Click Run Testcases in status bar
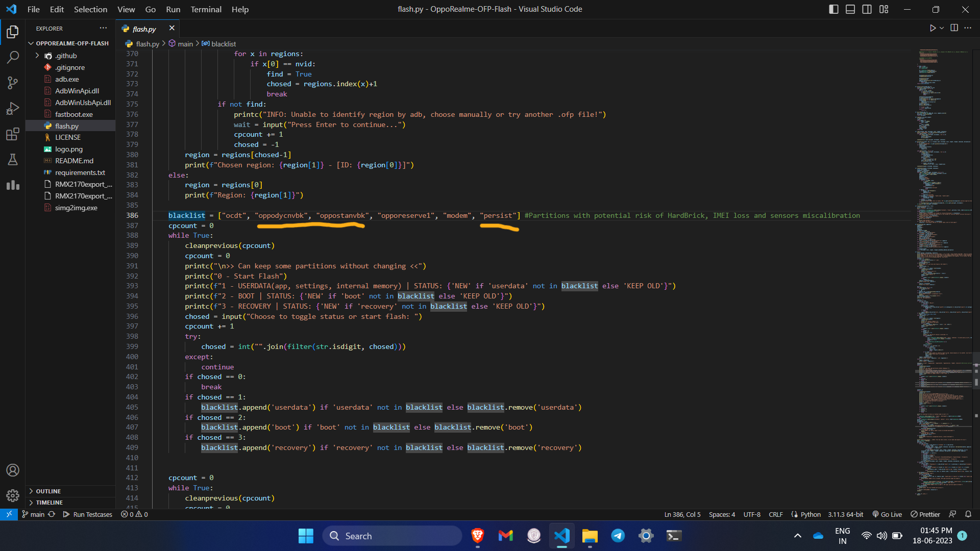This screenshot has height=551, width=980. 87,514
